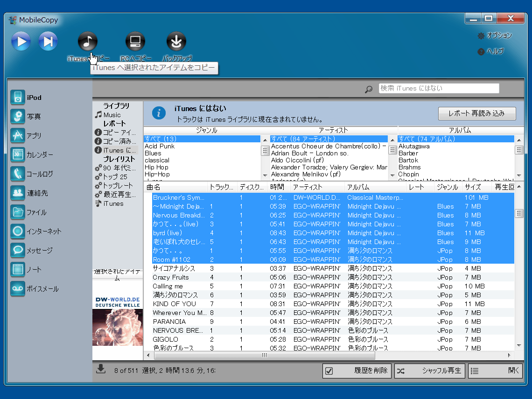Image resolution: width=532 pixels, height=399 pixels.
Task: Select iTunes に... report item
Action: (115, 150)
